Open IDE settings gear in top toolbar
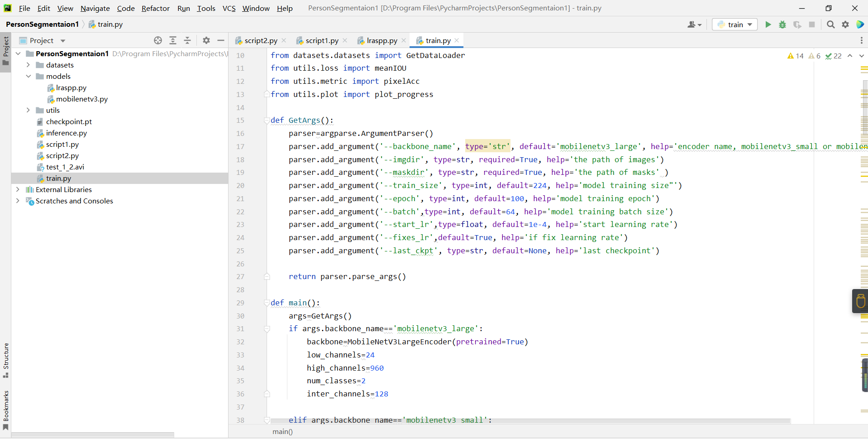This screenshot has height=439, width=868. coord(845,24)
